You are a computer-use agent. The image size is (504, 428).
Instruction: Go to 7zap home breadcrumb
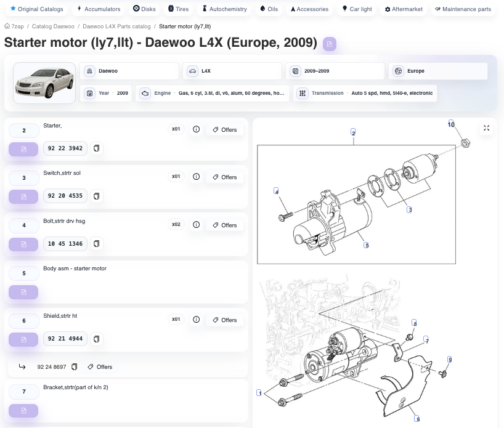pos(14,26)
